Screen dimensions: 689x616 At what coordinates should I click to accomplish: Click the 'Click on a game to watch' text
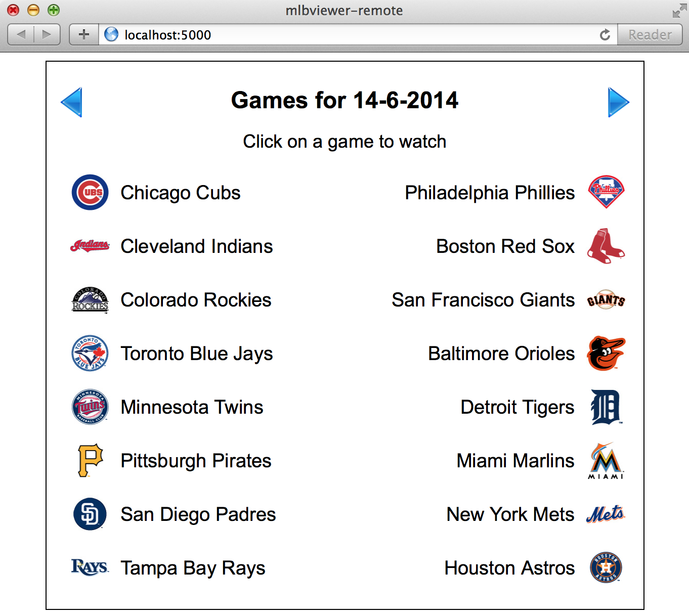click(345, 142)
